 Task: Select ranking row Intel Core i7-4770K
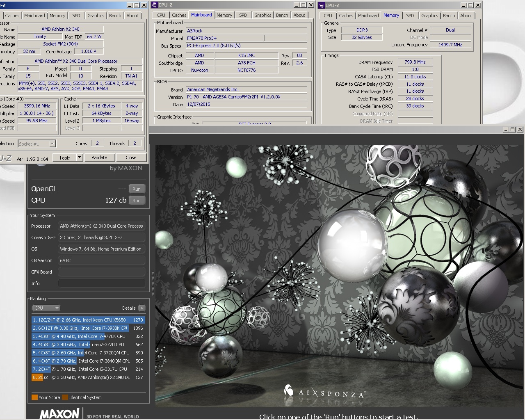[x=88, y=336]
